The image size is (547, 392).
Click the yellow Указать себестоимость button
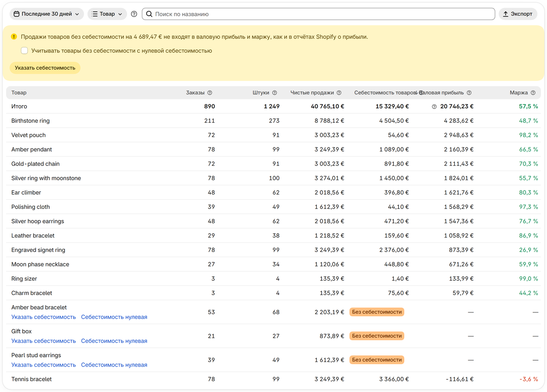click(45, 68)
